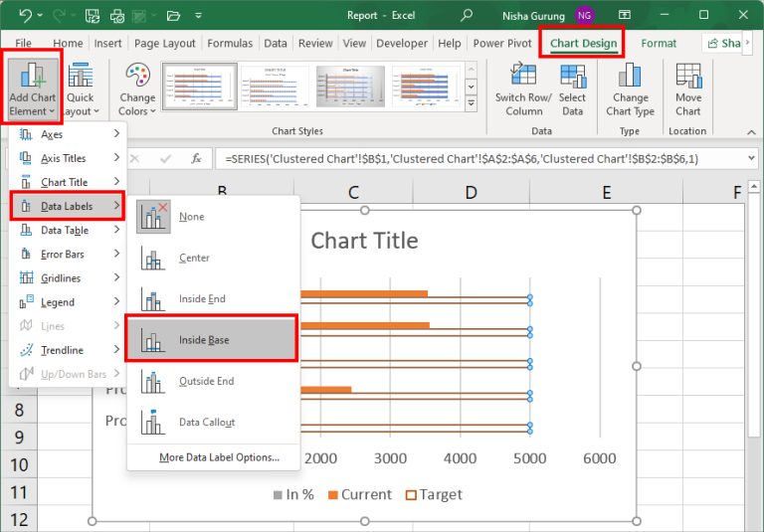Image resolution: width=764 pixels, height=532 pixels.
Task: Click the formula bar Enter checkmark
Action: pos(166,159)
